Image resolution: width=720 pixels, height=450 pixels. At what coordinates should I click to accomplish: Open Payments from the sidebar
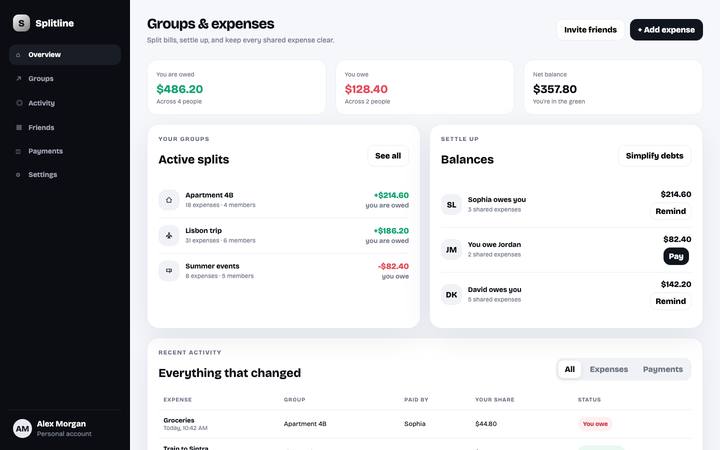point(65,151)
